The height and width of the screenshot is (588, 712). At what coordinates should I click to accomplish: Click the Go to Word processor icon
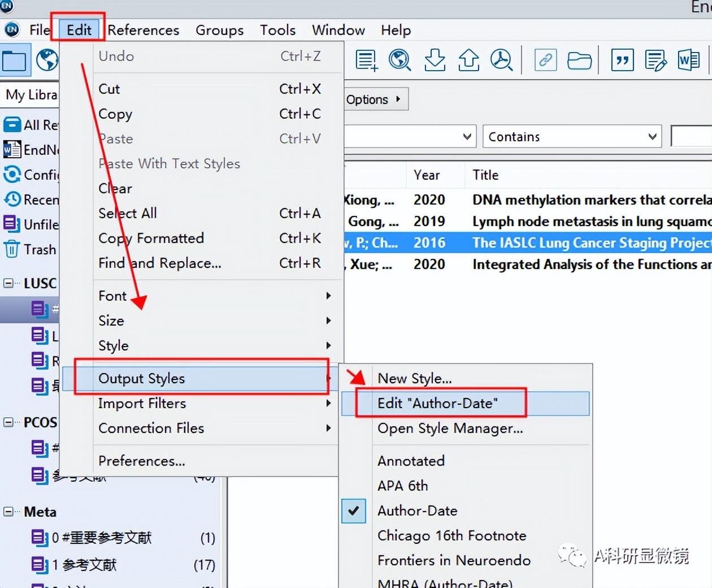pos(689,60)
